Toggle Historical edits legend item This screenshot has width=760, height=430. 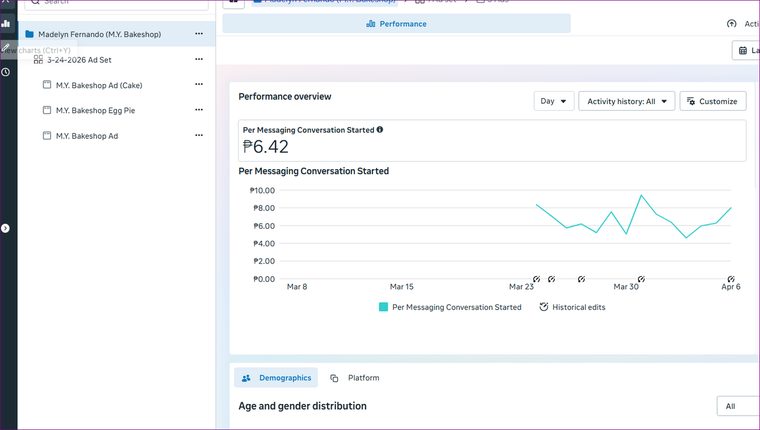[x=572, y=307]
